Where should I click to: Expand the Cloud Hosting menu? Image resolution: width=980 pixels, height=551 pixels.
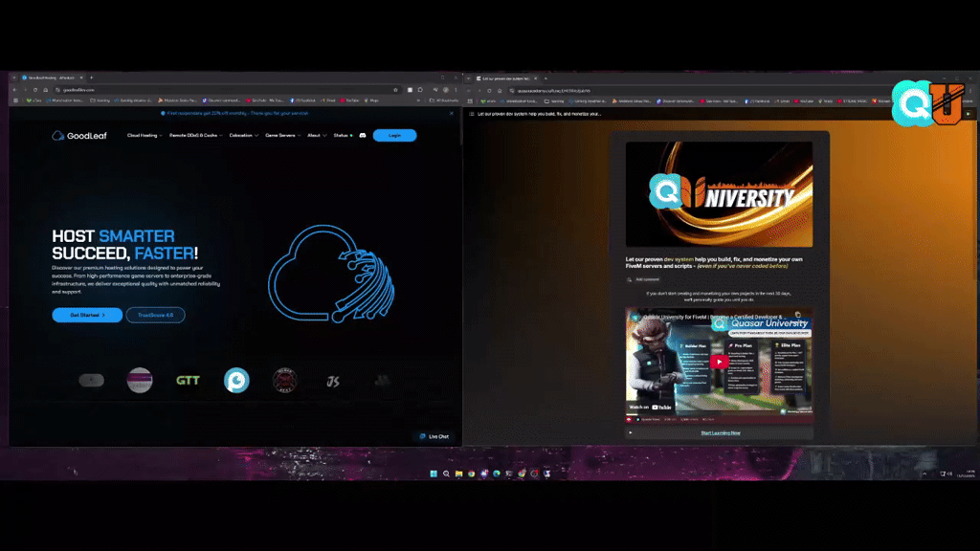(145, 136)
